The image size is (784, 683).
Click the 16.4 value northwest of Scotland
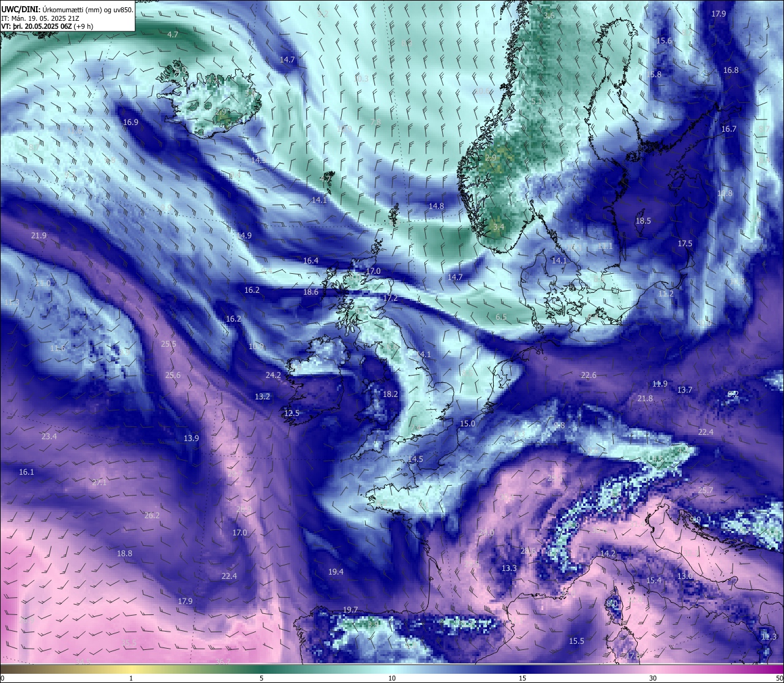pyautogui.click(x=311, y=261)
